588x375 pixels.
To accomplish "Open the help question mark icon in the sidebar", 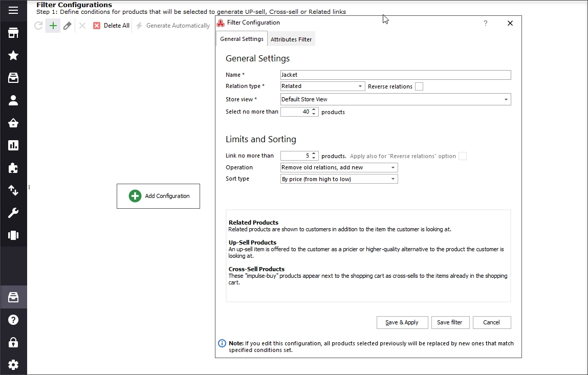I will point(13,320).
